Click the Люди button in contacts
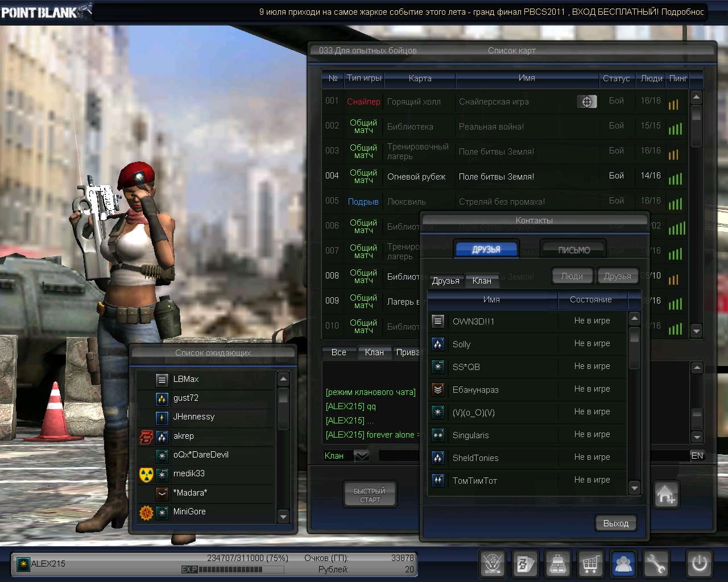This screenshot has height=582, width=728. 572,276
